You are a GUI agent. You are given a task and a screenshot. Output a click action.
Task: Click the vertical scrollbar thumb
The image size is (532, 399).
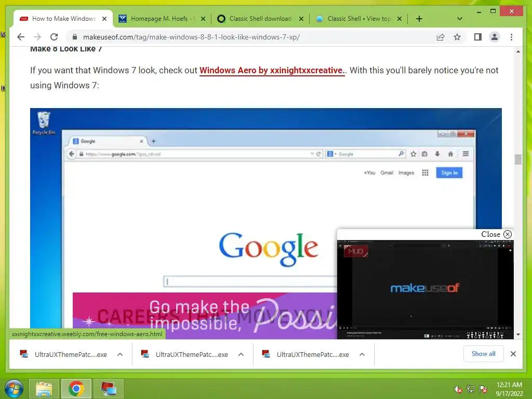pos(518,159)
